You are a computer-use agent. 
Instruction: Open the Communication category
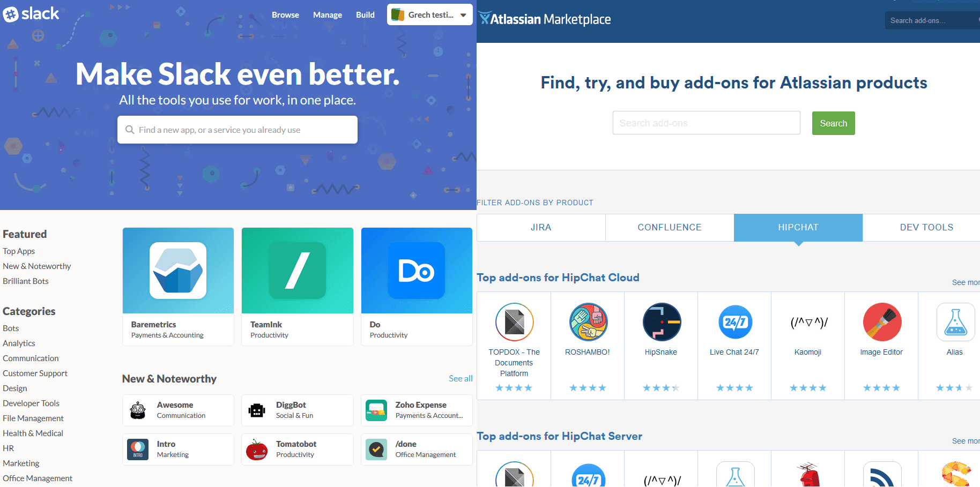[x=31, y=358]
